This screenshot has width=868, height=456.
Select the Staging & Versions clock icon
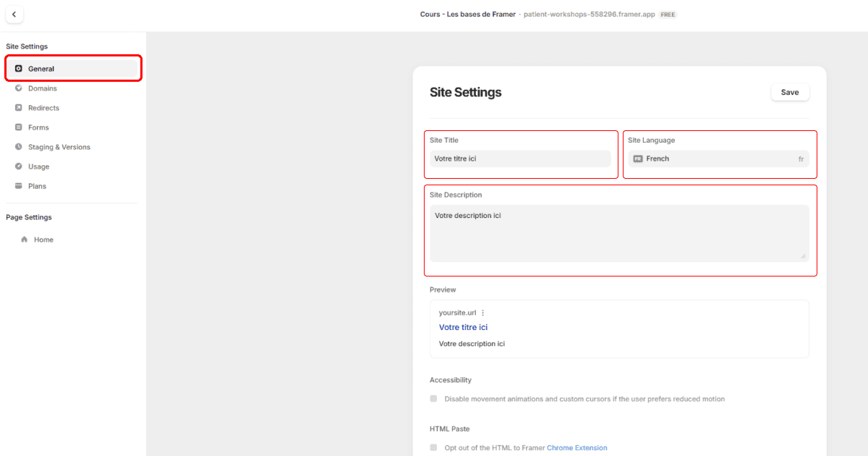pos(20,146)
